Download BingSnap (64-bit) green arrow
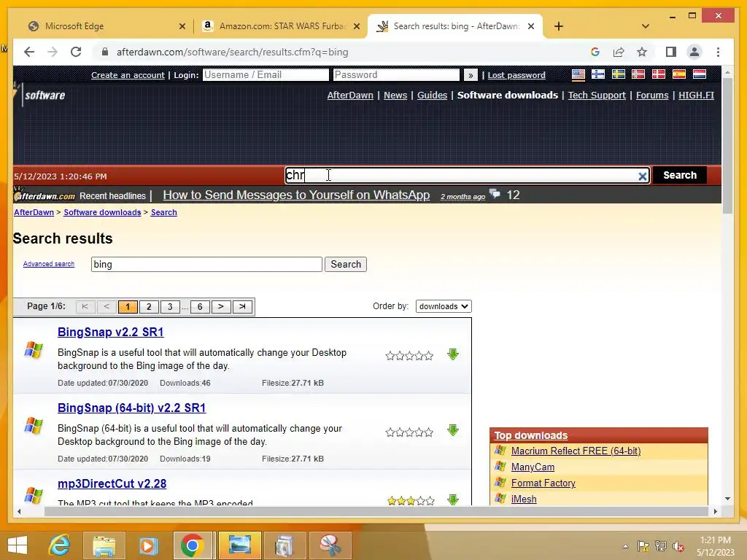This screenshot has width=747, height=560. [453, 430]
